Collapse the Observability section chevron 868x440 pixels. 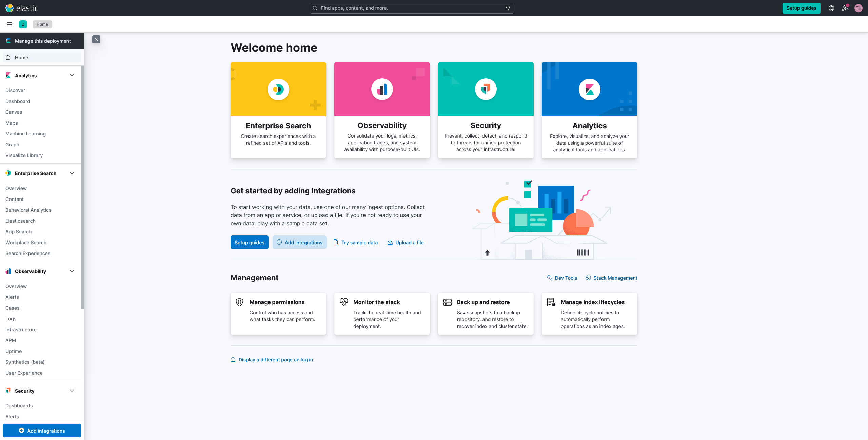(x=72, y=271)
